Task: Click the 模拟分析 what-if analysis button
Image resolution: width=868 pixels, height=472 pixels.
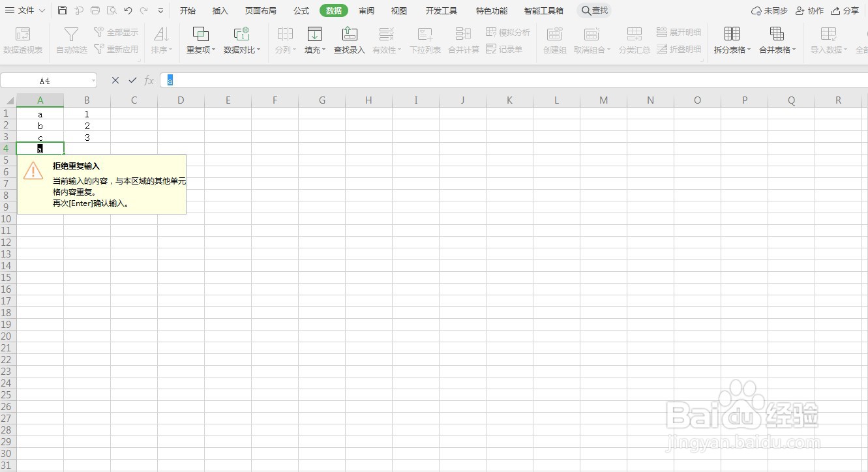Action: point(508,32)
